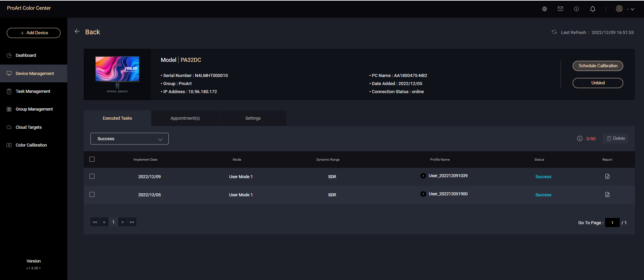Click the 3/50 task count text
The height and width of the screenshot is (280, 644).
[x=591, y=139]
